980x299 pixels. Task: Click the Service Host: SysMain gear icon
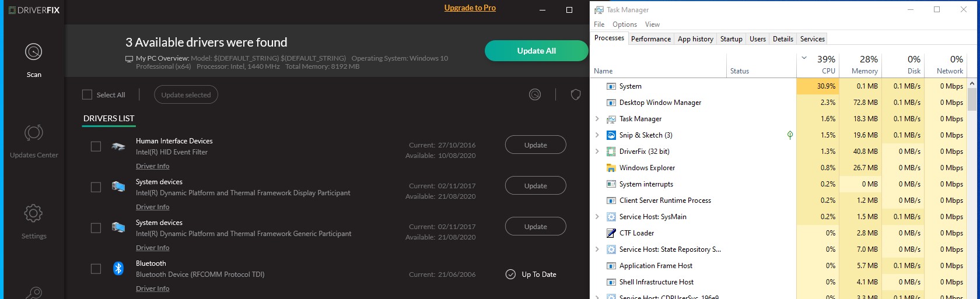point(611,217)
